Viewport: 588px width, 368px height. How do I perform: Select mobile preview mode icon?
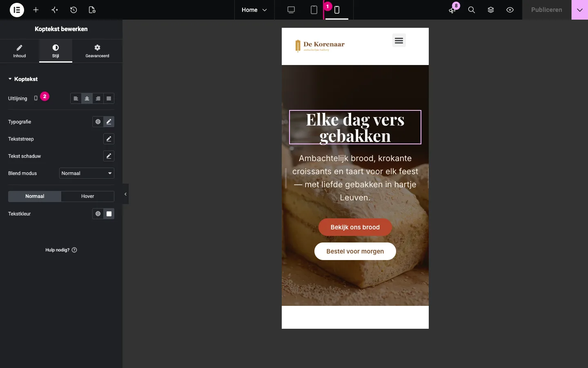[337, 10]
